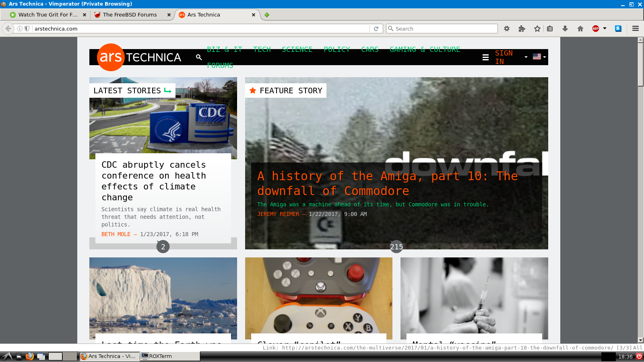Open the US flag edition selector
This screenshot has width=644, height=362.
point(539,57)
